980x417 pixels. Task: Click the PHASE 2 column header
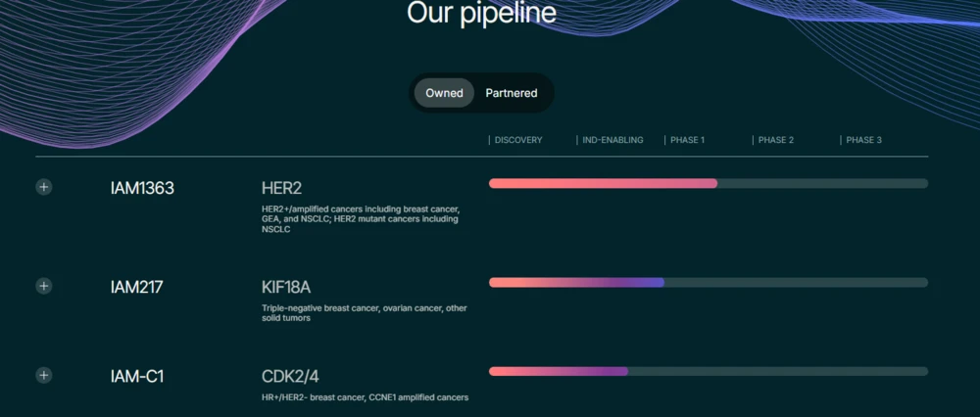775,140
